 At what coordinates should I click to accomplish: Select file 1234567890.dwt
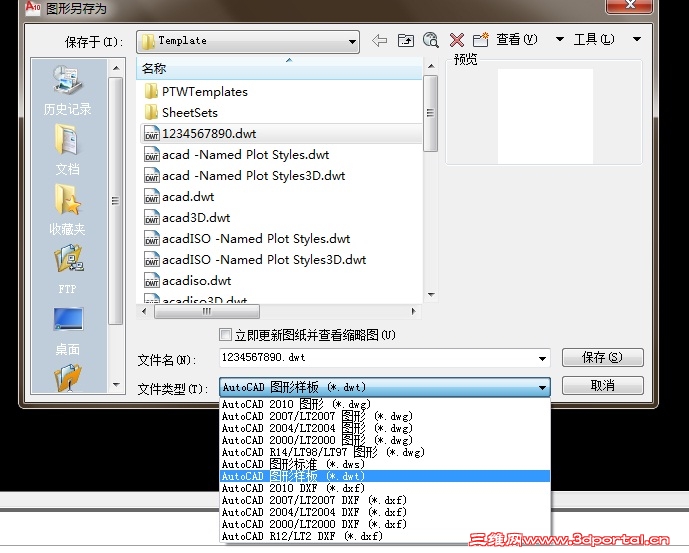[x=280, y=133]
